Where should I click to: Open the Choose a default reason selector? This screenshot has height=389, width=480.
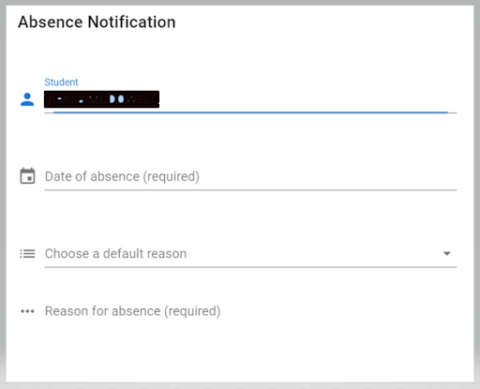tap(251, 254)
